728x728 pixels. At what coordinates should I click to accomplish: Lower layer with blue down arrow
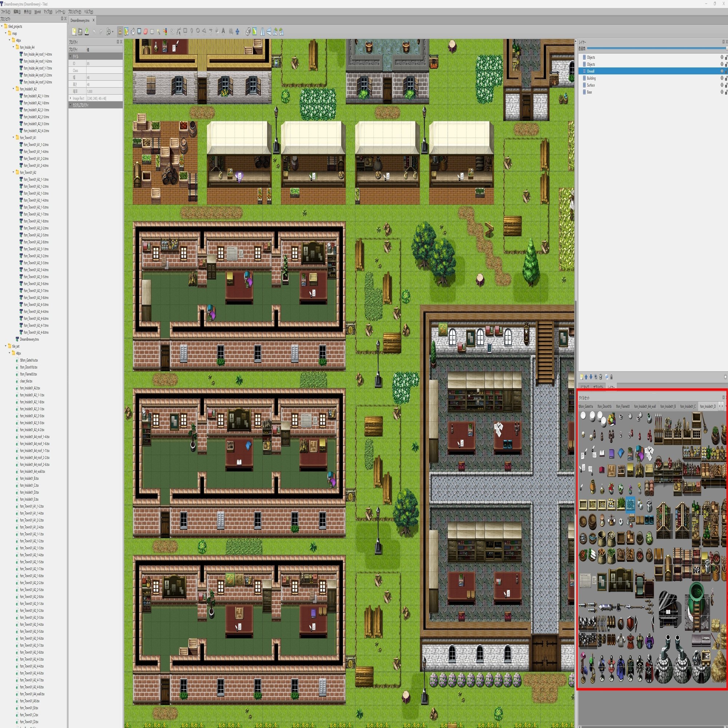[x=591, y=377]
